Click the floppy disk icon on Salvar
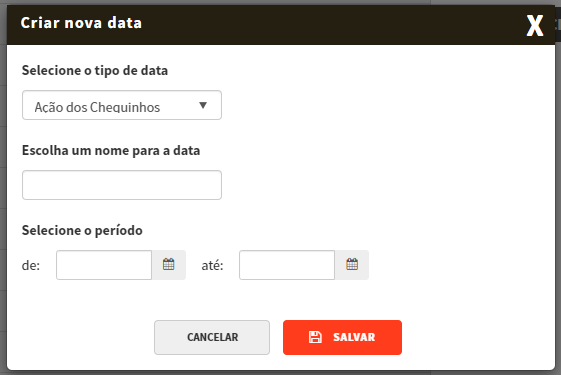The image size is (561, 375). point(315,337)
